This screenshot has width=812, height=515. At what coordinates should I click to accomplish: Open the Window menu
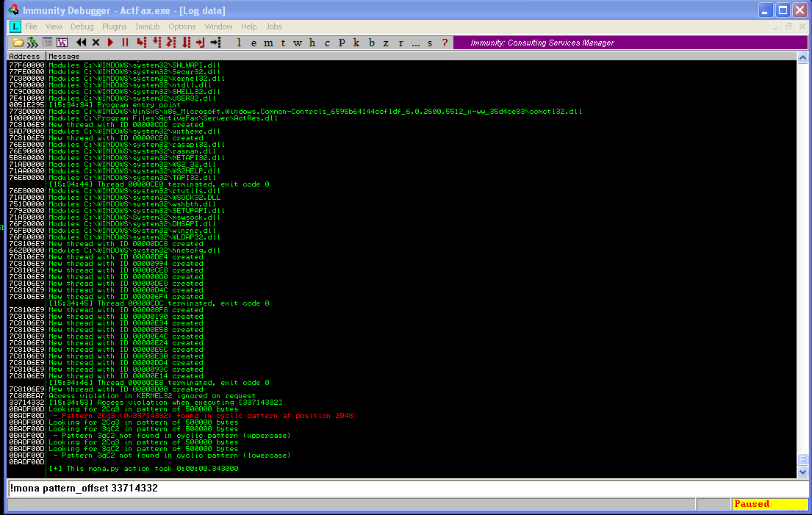point(218,26)
